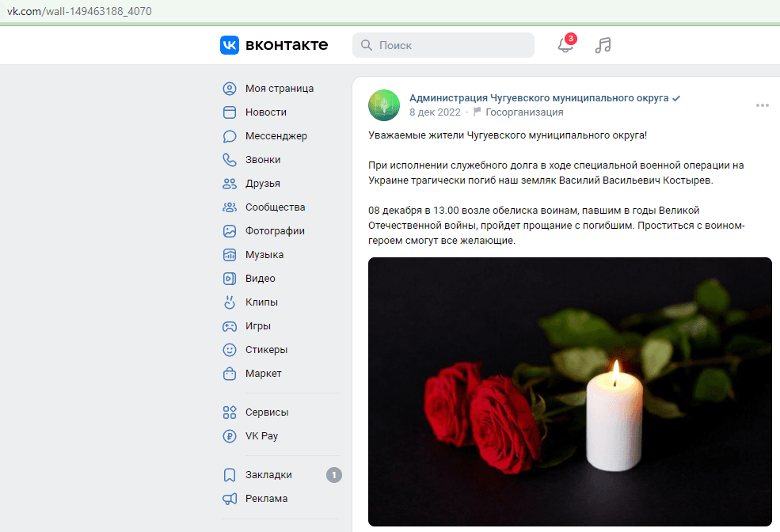Go to Новости section
The height and width of the screenshot is (532, 780).
(x=265, y=112)
